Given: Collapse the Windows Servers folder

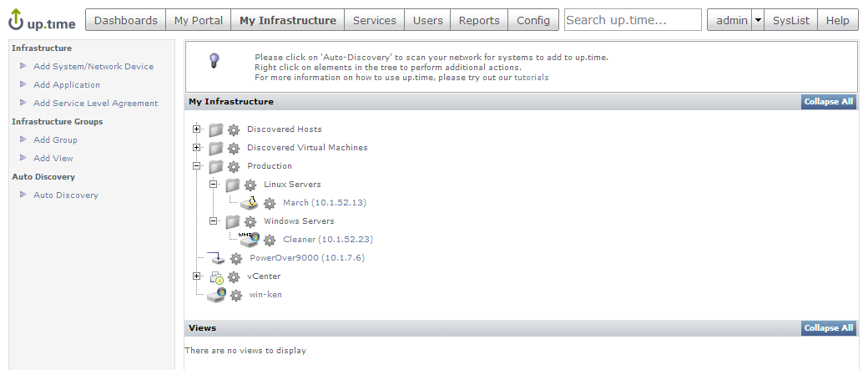Looking at the screenshot, I should click(x=214, y=221).
